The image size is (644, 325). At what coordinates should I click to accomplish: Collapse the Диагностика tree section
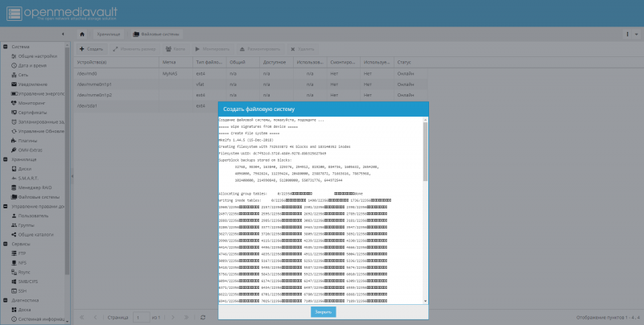[6, 300]
